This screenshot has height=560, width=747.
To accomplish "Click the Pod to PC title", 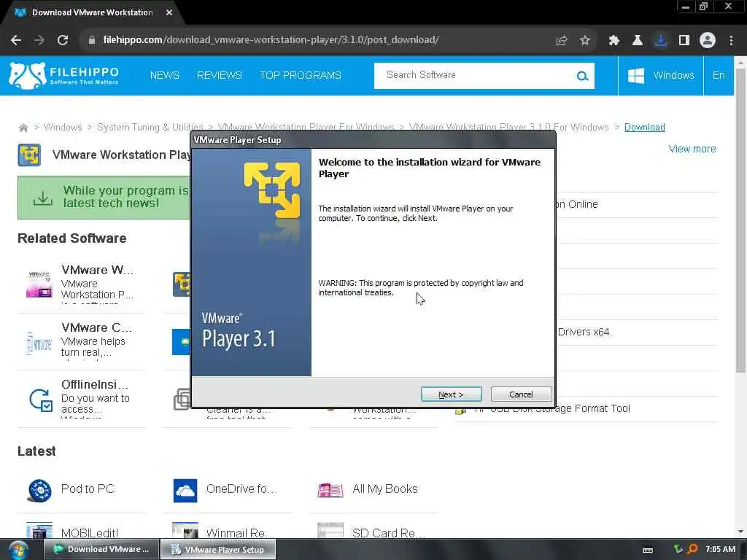I will coord(88,489).
